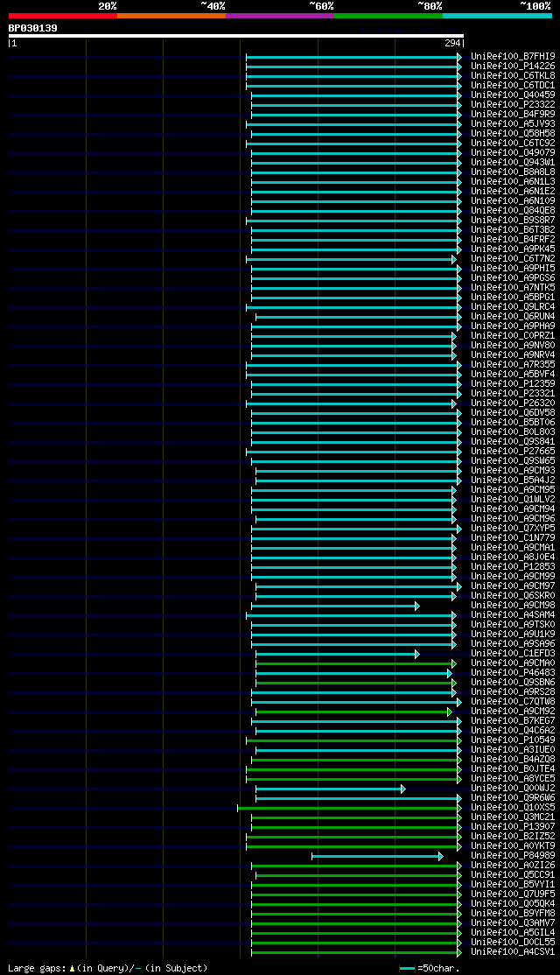
Task: Select the label UniRef100_C1N779
Action: tap(513, 538)
